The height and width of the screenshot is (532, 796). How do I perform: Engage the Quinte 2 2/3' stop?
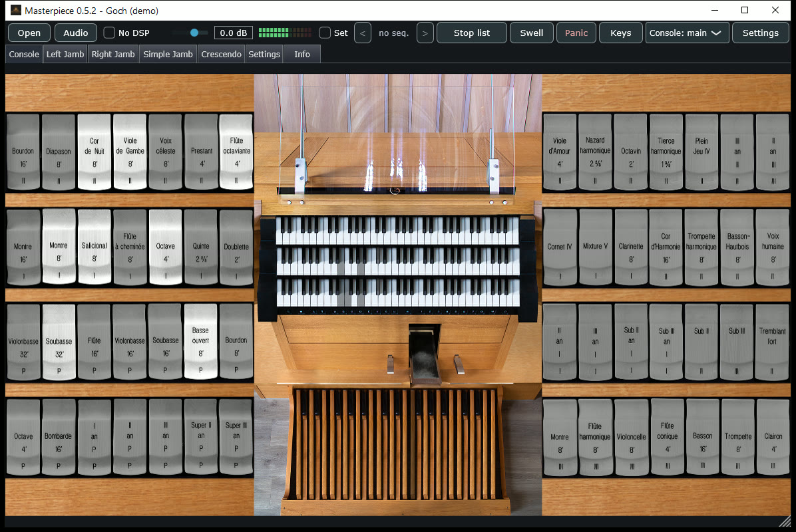[201, 247]
